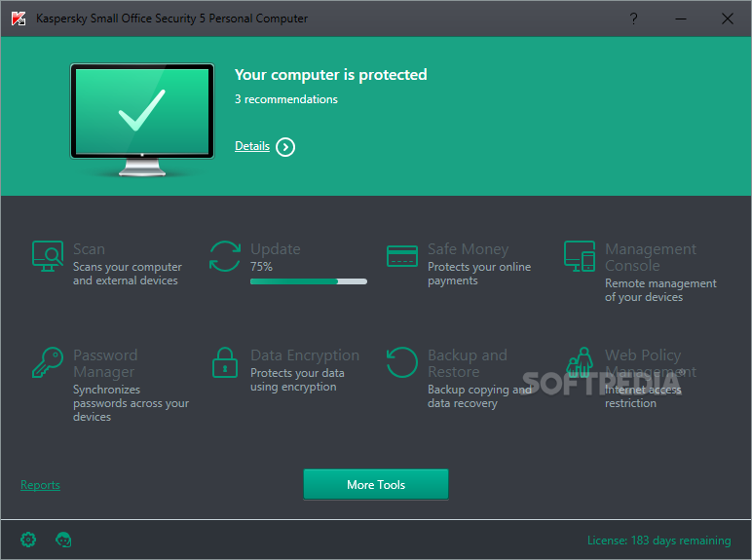Click the More Tools button
Image resolution: width=752 pixels, height=560 pixels.
(x=376, y=485)
